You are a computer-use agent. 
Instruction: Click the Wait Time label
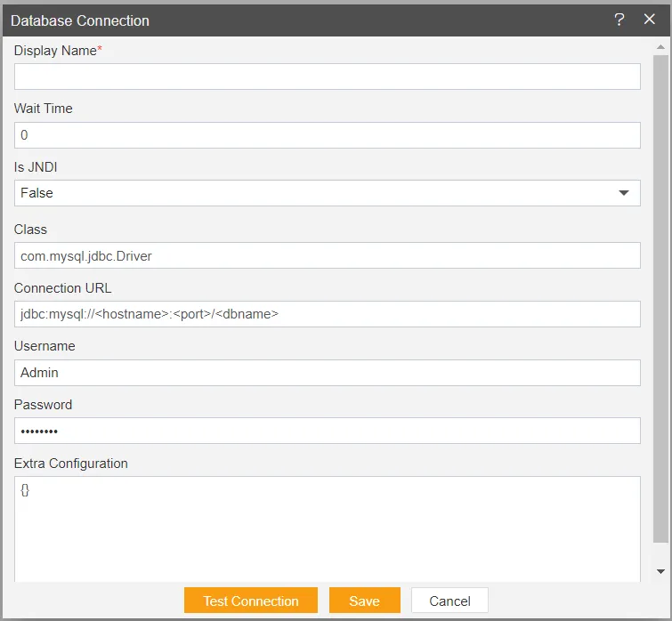click(44, 109)
